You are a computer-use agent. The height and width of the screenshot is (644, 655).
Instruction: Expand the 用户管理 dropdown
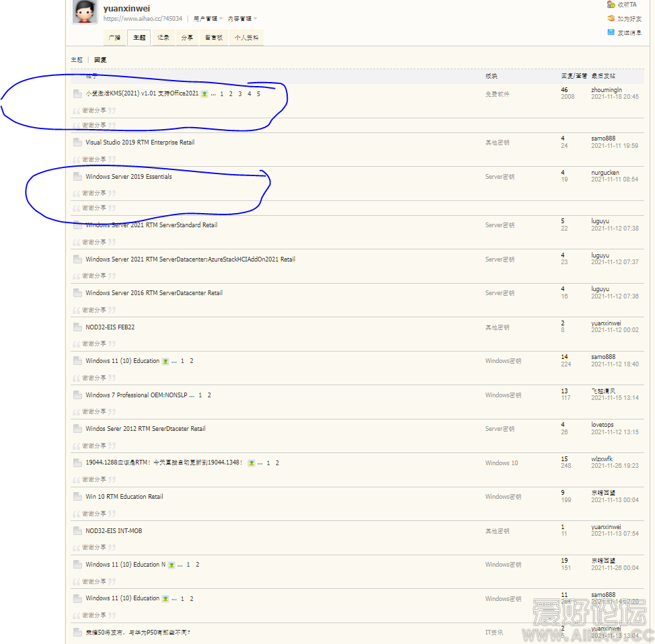coord(207,19)
